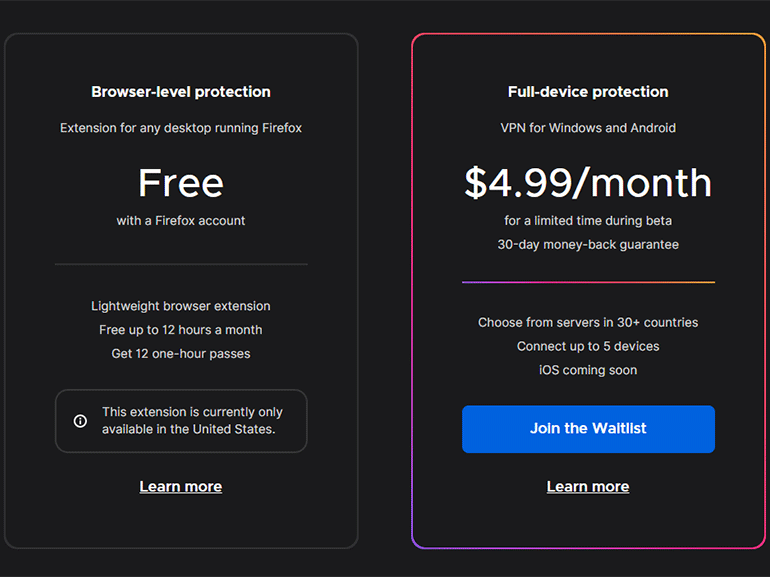Click the $4.99/month price text
770x577 pixels.
pyautogui.click(x=588, y=183)
